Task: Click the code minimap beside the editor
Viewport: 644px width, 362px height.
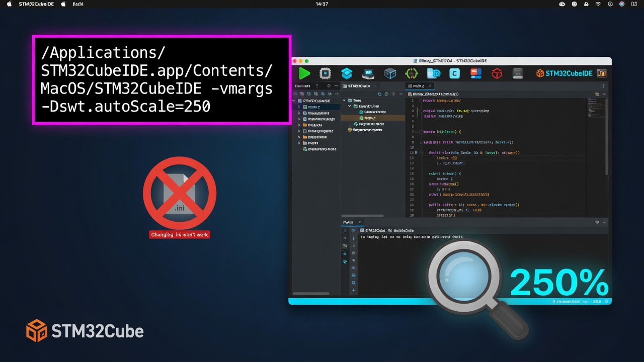Action: 595,108
